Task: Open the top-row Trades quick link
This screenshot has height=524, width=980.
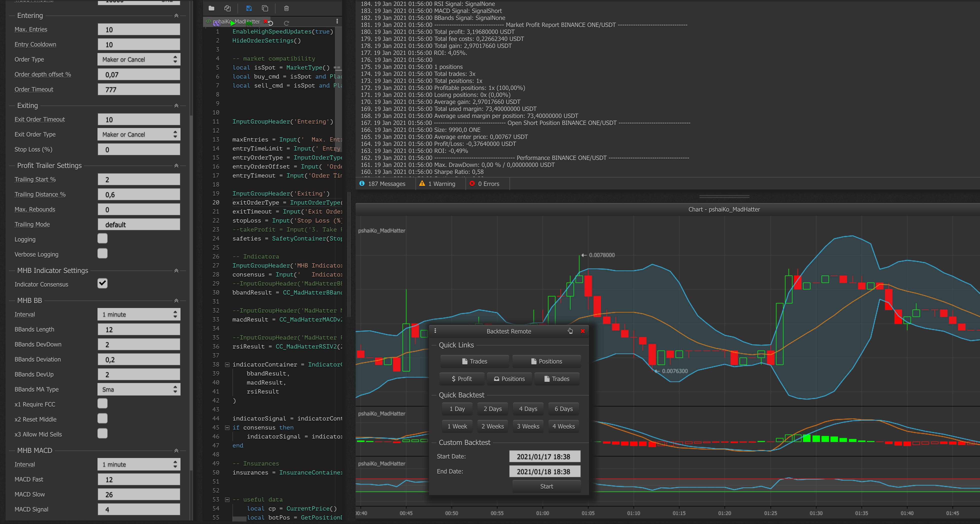Action: click(474, 361)
